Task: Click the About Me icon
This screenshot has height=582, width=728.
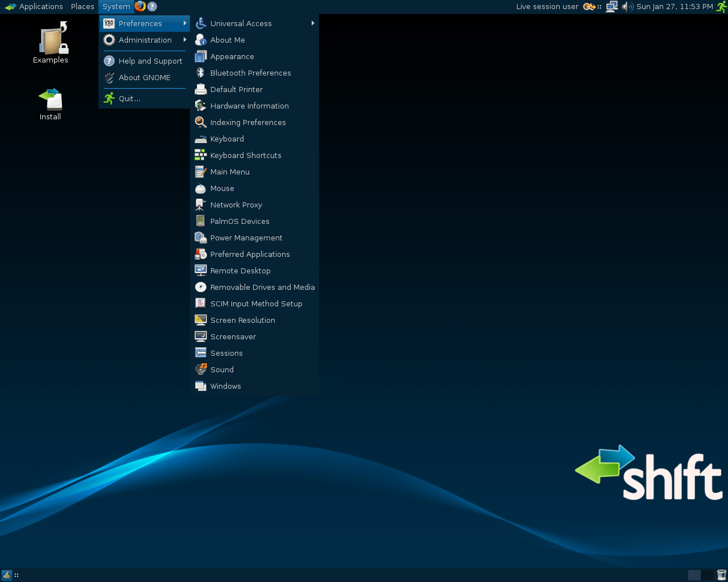Action: tap(201, 40)
